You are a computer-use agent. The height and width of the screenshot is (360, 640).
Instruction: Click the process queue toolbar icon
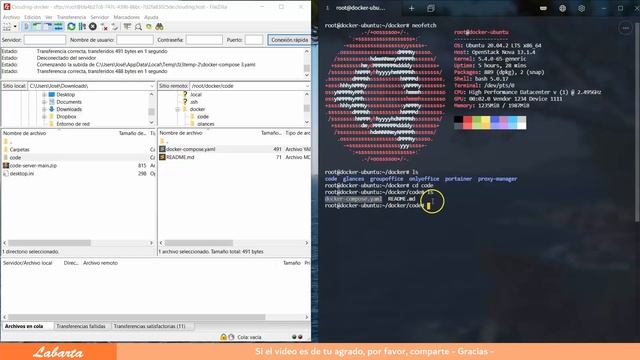point(82,27)
